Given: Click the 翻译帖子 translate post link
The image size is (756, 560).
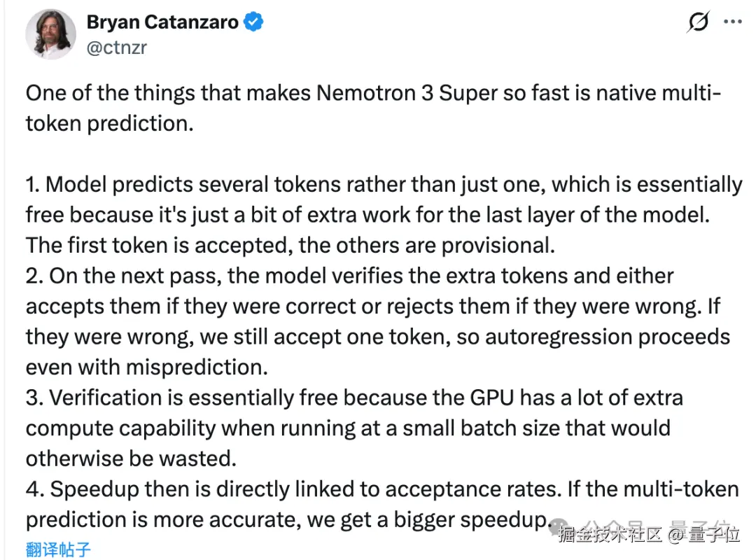Looking at the screenshot, I should point(58,548).
